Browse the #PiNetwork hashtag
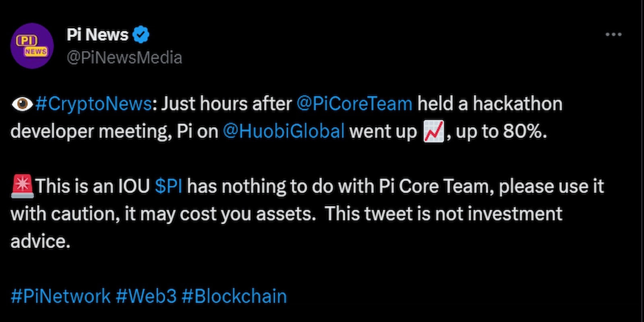This screenshot has height=322, width=644. [x=60, y=296]
